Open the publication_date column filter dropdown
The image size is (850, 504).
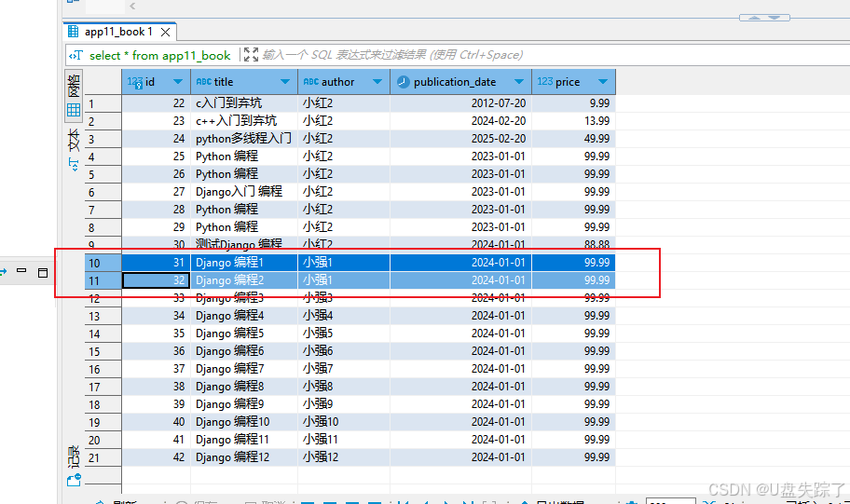(x=519, y=82)
